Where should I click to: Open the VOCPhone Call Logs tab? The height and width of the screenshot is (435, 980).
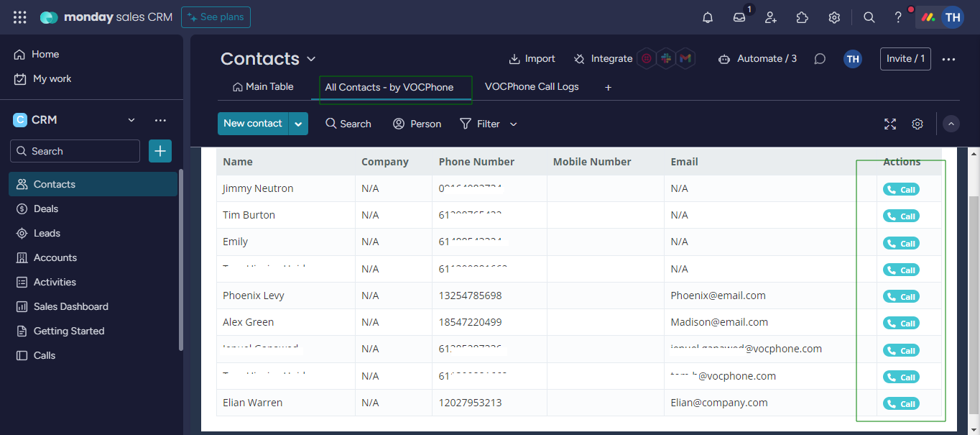(532, 86)
